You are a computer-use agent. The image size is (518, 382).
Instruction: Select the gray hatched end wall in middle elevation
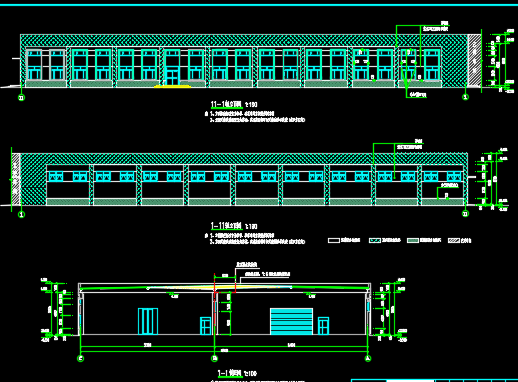[16, 179]
